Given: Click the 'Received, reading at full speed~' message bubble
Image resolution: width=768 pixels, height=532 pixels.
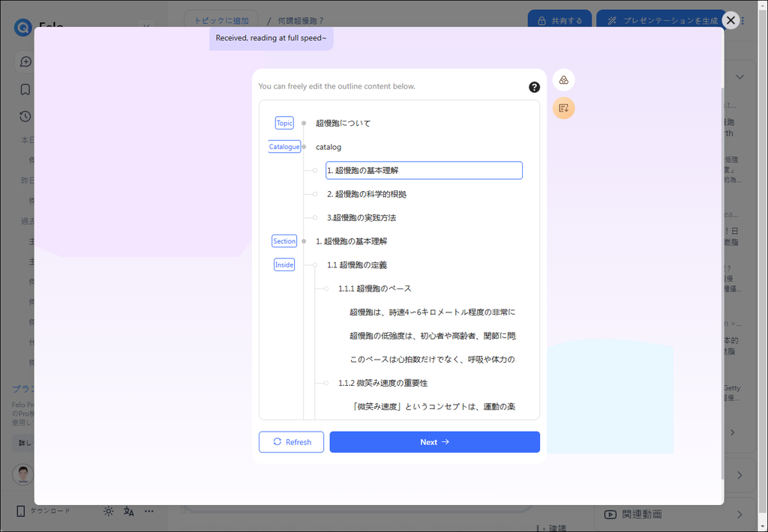Looking at the screenshot, I should coord(271,38).
